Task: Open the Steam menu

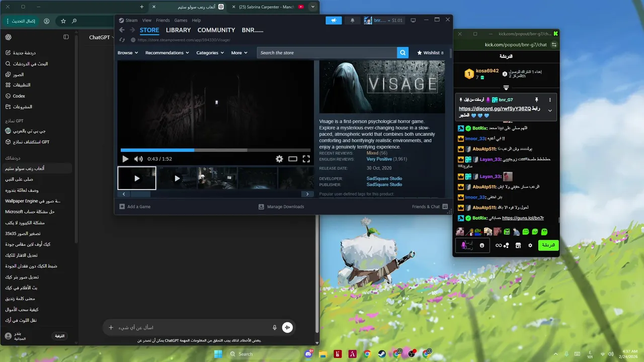Action: point(128,20)
